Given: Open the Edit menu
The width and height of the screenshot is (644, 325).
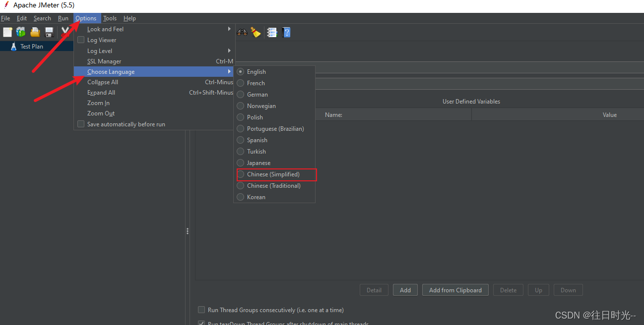Looking at the screenshot, I should coord(22,18).
